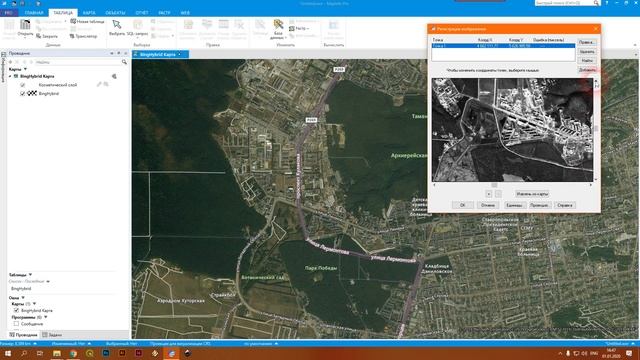The width and height of the screenshot is (640, 360).
Task: Click the Отмена button
Action: point(488,205)
